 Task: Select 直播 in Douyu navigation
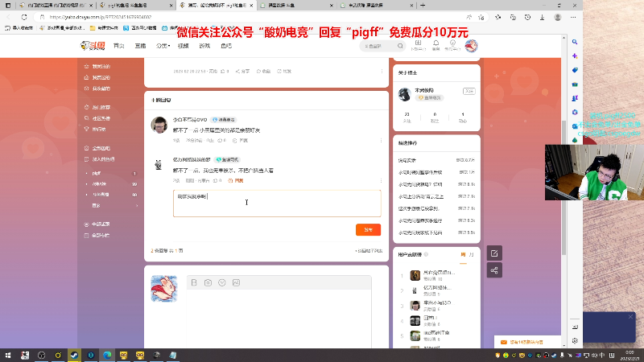[x=140, y=46]
